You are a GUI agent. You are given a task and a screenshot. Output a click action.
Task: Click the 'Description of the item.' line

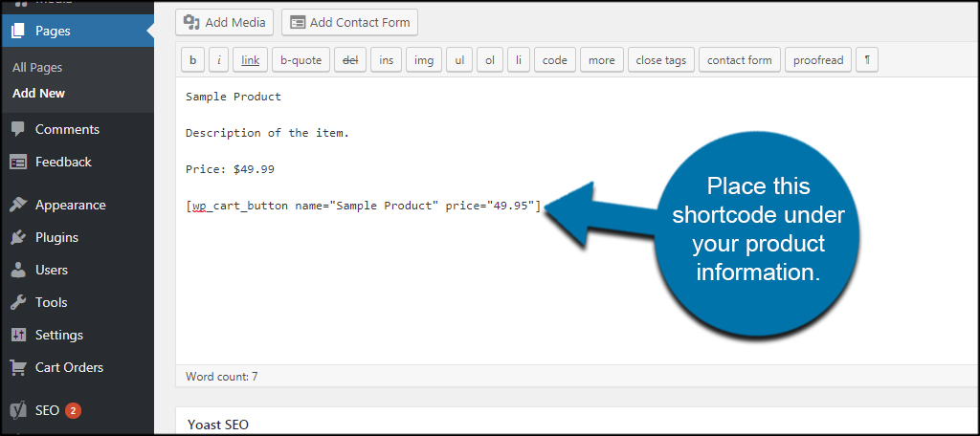click(268, 133)
